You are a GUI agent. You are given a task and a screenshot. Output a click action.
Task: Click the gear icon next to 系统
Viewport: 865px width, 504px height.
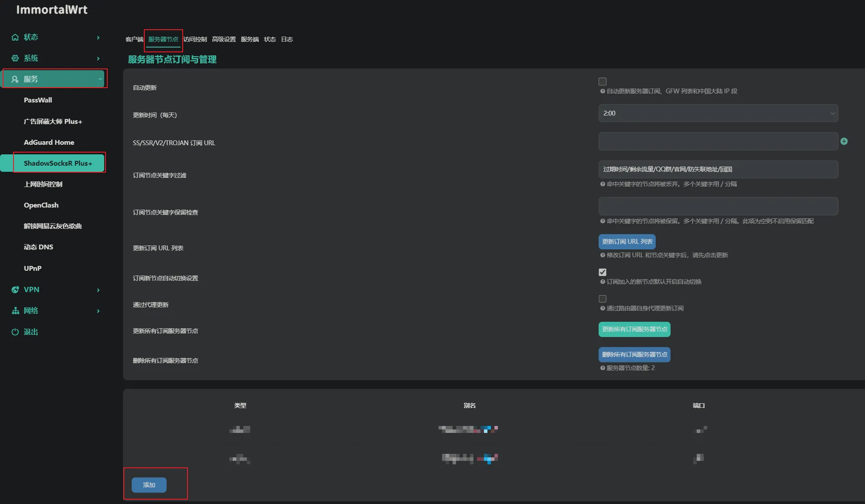pyautogui.click(x=15, y=58)
